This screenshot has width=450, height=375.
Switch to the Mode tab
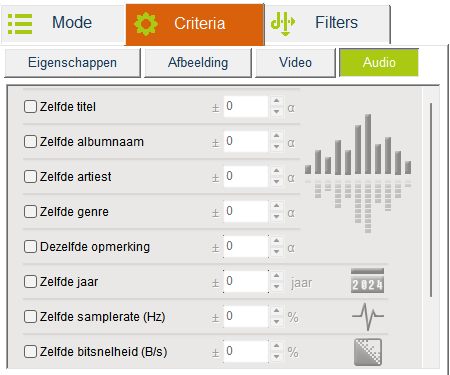coord(63,23)
